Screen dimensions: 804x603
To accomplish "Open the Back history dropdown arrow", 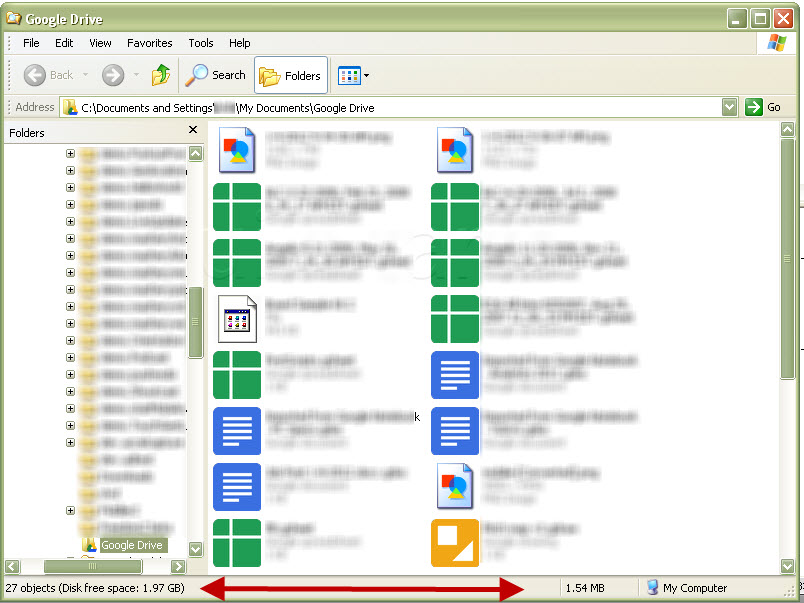I will coord(85,75).
